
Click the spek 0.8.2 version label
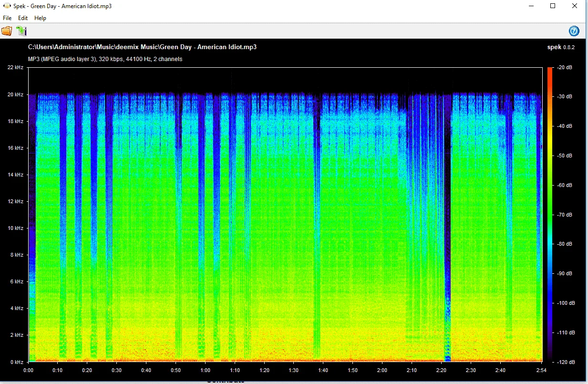pyautogui.click(x=561, y=47)
